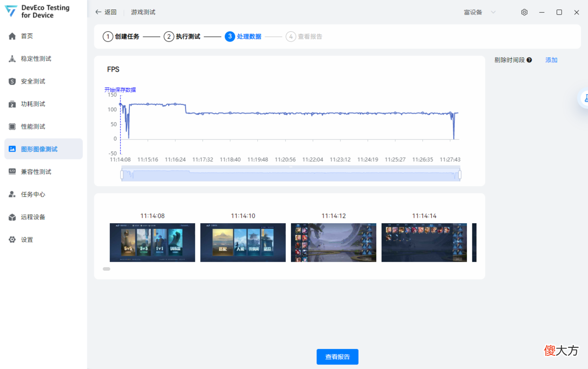588x369 pixels.
Task: Open the floating lab flask icon at right edge
Action: click(x=585, y=98)
